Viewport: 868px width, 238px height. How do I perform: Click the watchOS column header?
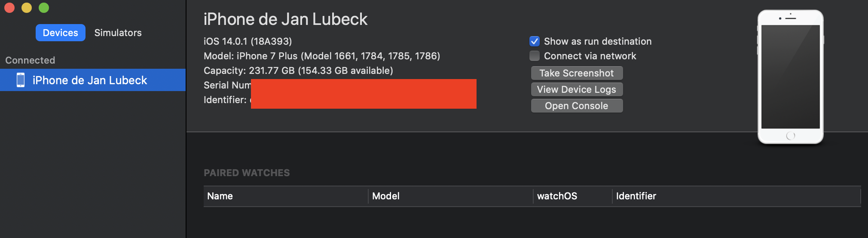pos(557,196)
